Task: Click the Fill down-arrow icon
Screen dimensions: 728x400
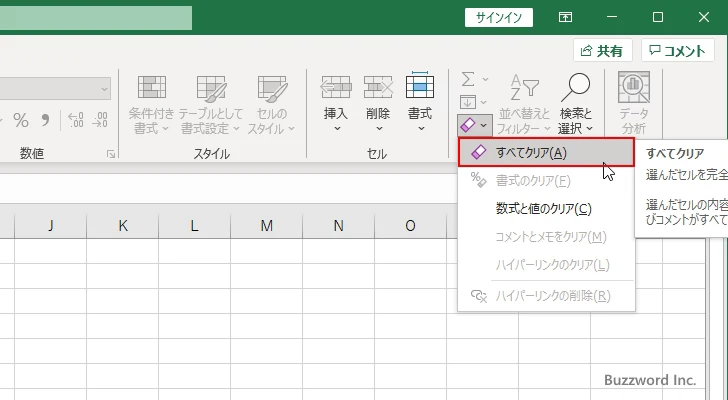Action: pos(468,102)
